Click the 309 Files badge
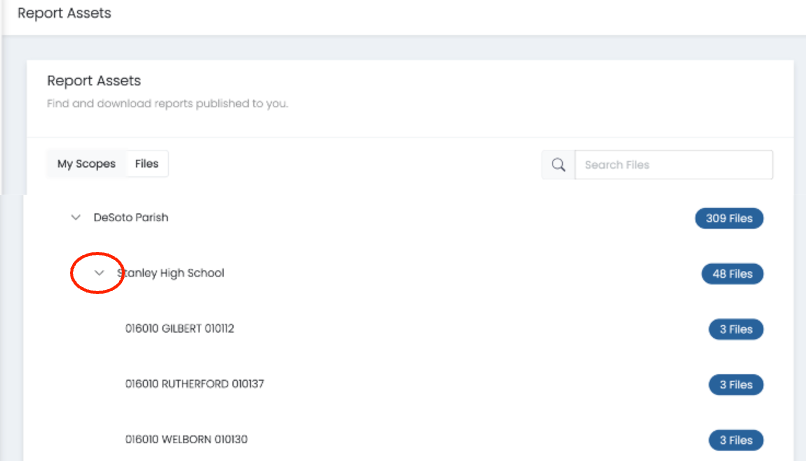Image resolution: width=806 pixels, height=461 pixels. (729, 218)
